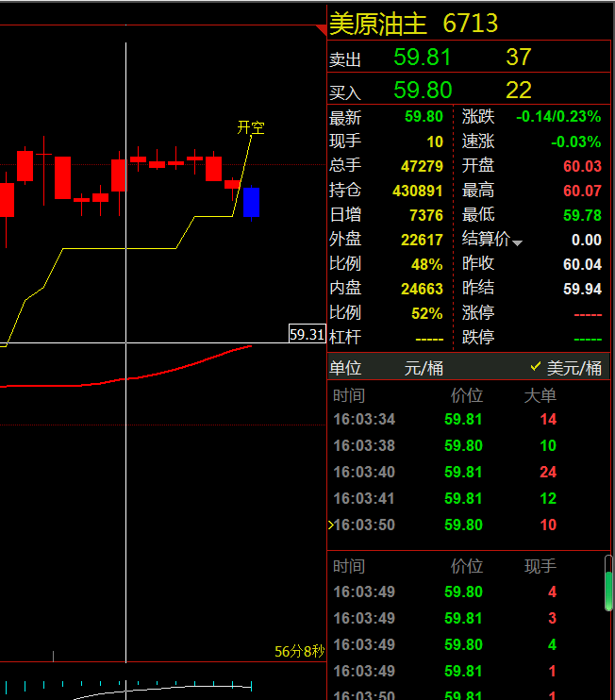Image resolution: width=615 pixels, height=700 pixels.
Task: Click the 56分8秒 countdown text
Action: pyautogui.click(x=299, y=651)
